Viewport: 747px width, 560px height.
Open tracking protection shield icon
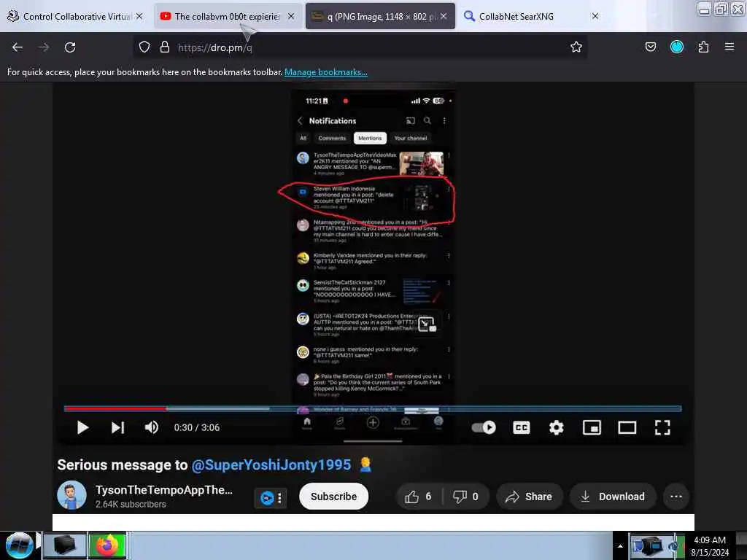coord(144,47)
